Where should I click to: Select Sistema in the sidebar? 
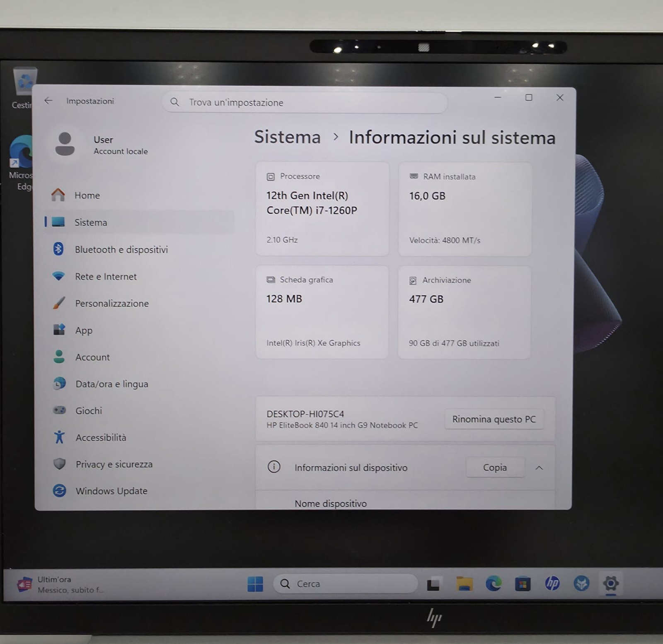point(139,222)
